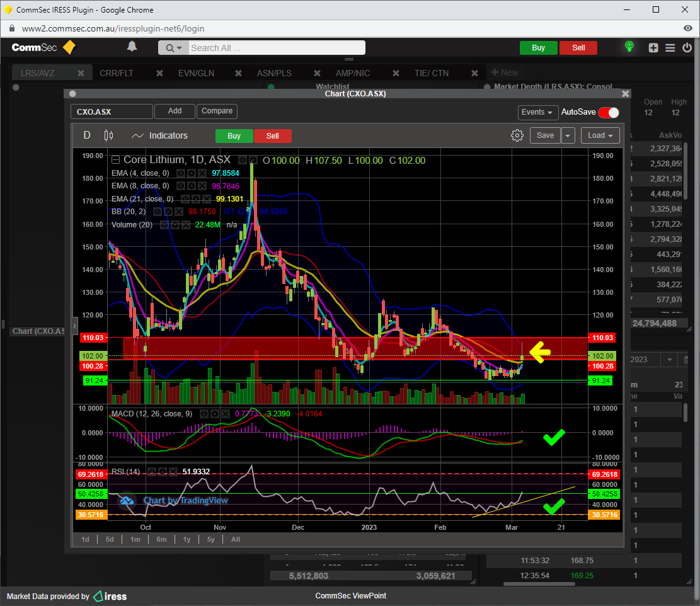Toggle visibility of EMA (8, close, 0)
700x606 pixels.
click(181, 186)
